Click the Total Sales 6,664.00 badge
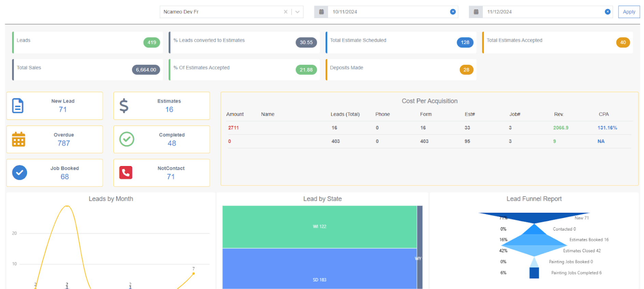 (146, 70)
